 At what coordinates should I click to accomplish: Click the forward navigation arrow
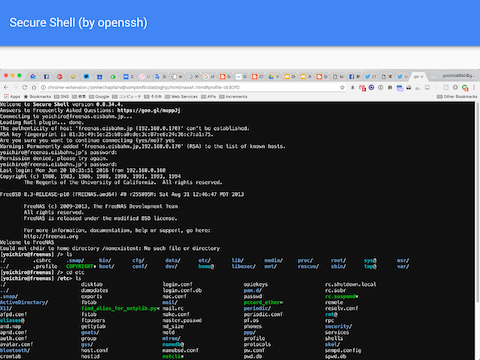click(15, 87)
